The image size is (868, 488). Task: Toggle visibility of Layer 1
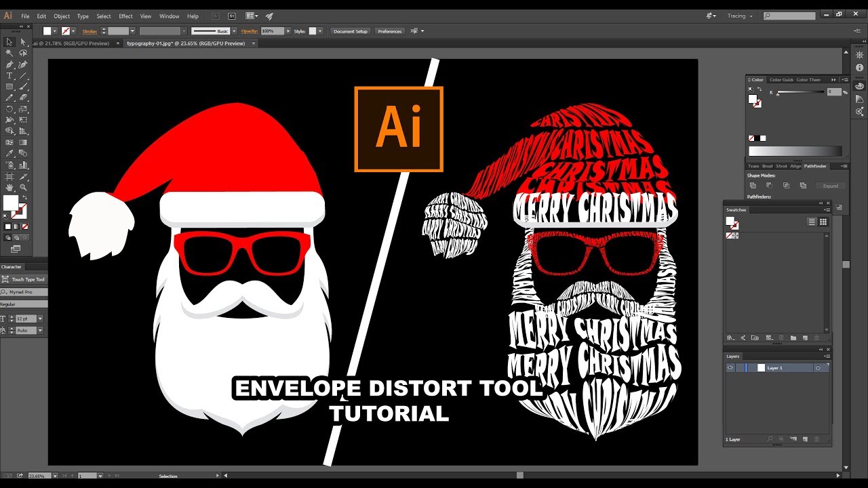click(x=730, y=367)
